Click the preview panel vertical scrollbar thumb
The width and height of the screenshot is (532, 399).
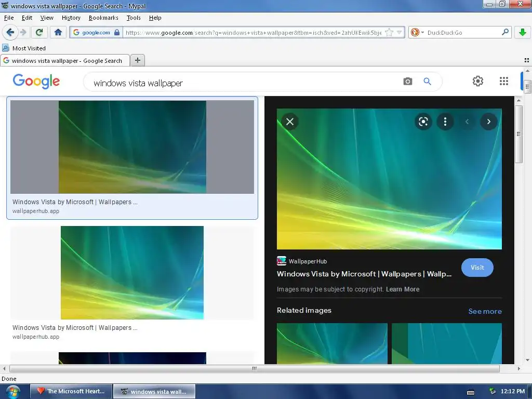[518, 135]
